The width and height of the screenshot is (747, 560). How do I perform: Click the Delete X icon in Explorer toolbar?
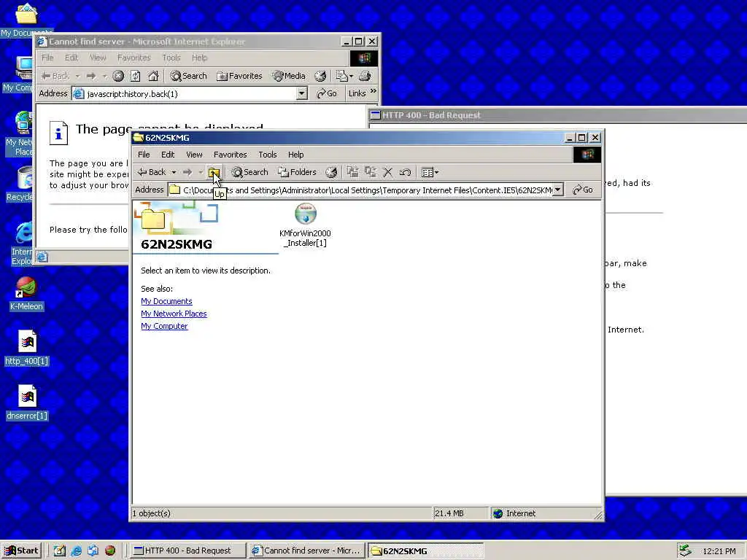pos(388,172)
